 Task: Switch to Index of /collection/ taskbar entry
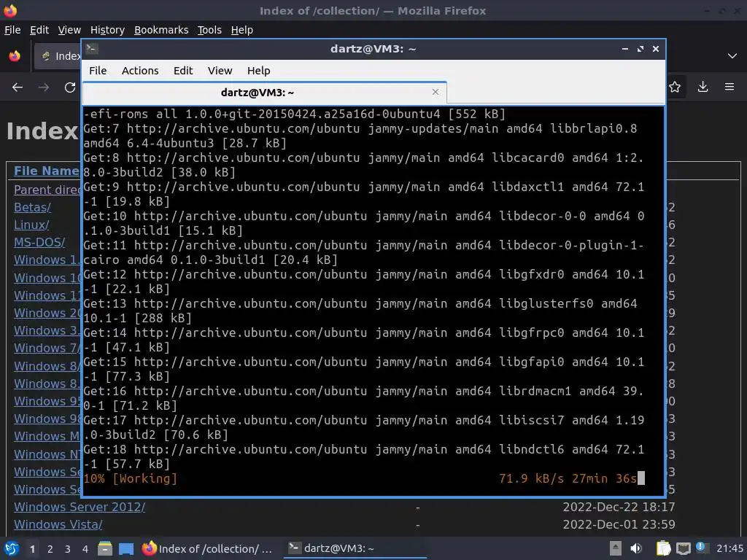[x=208, y=548]
